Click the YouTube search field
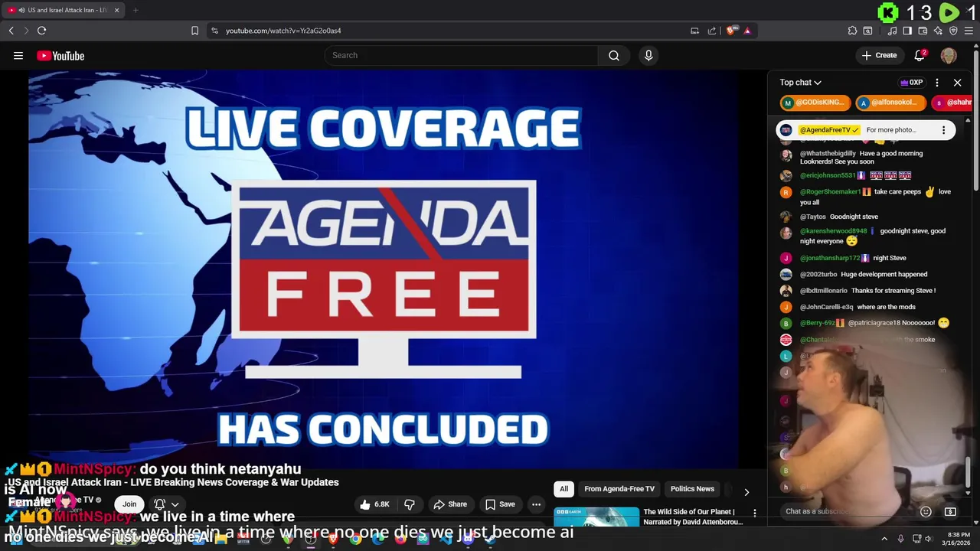 click(461, 55)
